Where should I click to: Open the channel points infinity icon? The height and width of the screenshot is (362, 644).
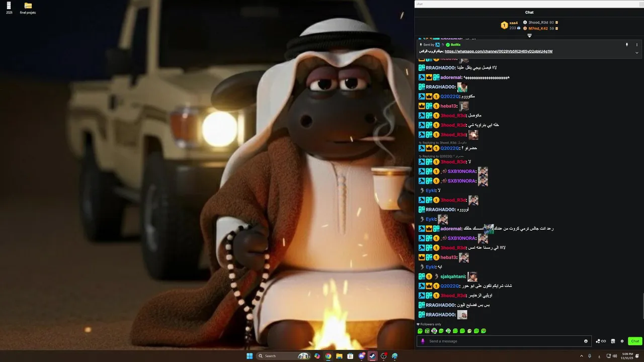[x=601, y=341]
